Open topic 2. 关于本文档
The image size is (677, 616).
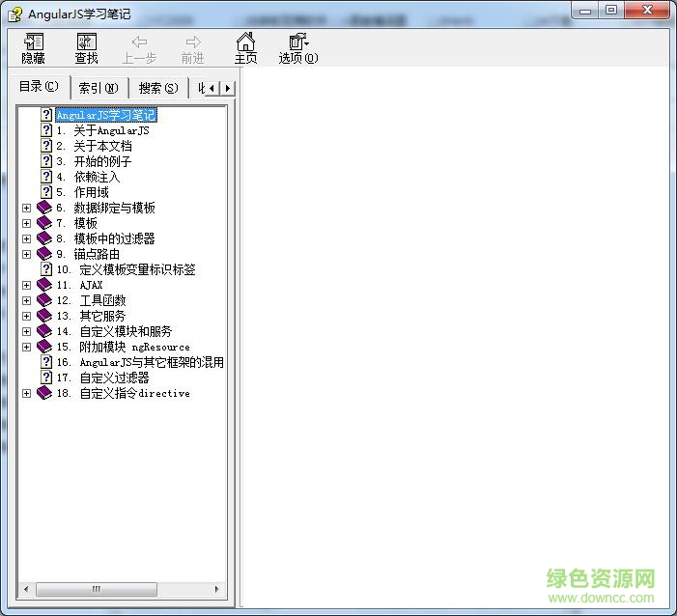(94, 146)
